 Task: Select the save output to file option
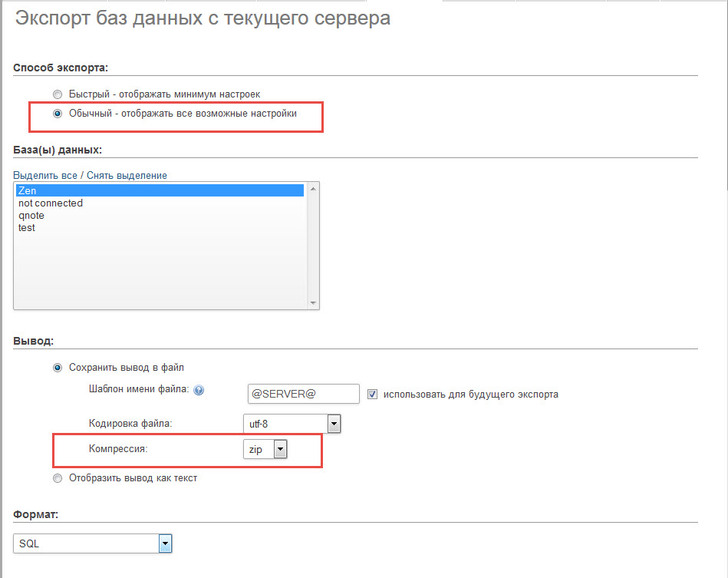click(58, 368)
